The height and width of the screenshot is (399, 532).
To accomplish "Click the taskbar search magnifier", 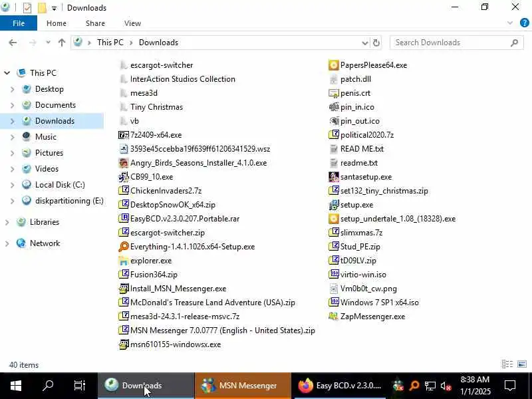I will 48,386.
